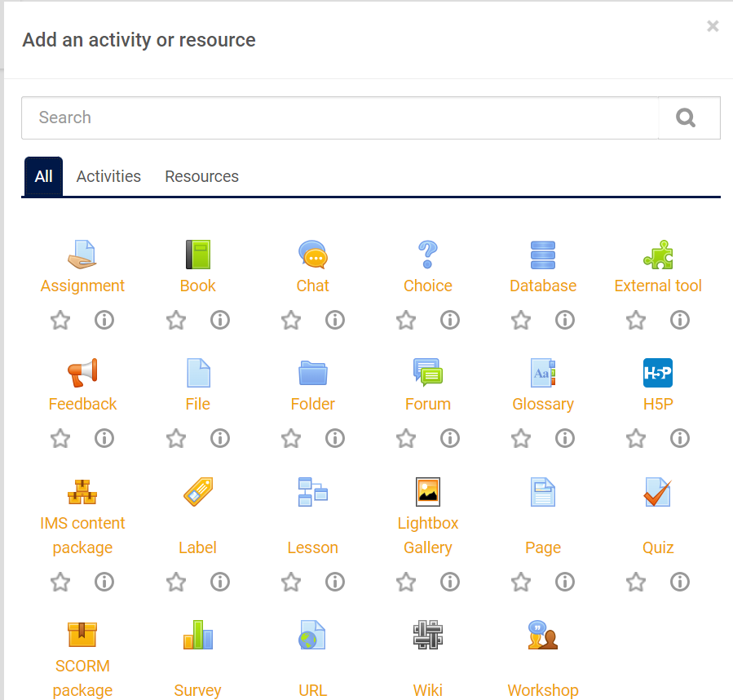Show information for Glossary
733x700 pixels.
click(x=565, y=438)
